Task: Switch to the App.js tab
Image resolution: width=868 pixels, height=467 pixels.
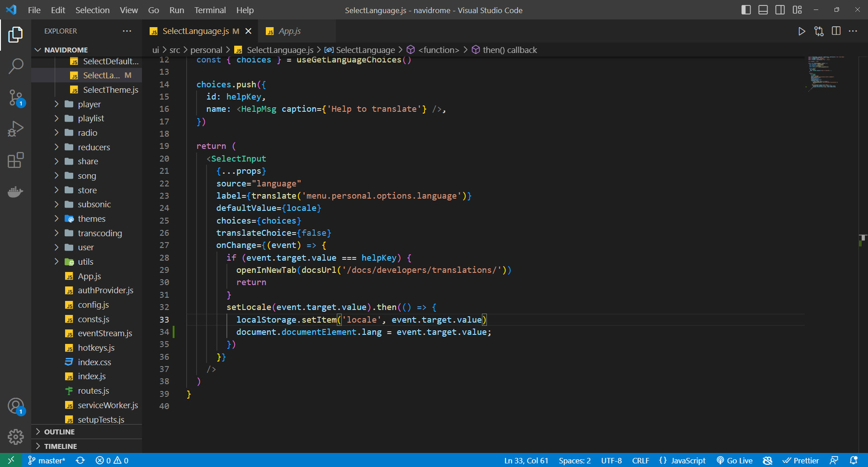Action: click(x=290, y=31)
